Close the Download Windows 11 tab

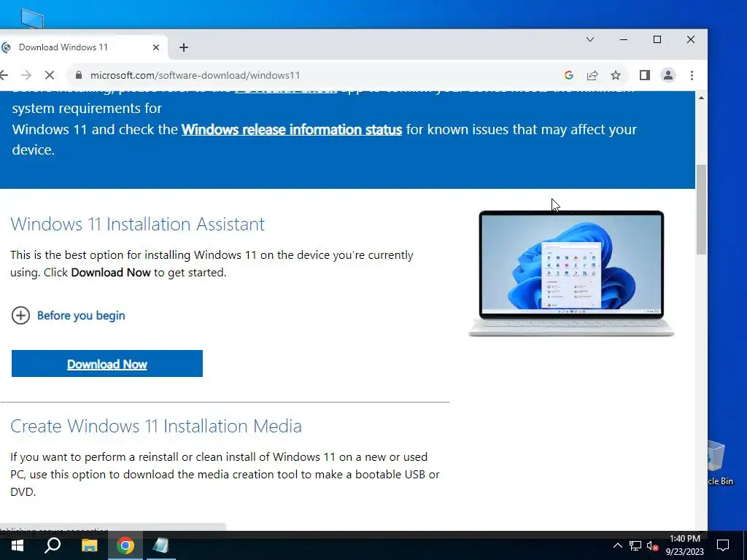(x=156, y=47)
